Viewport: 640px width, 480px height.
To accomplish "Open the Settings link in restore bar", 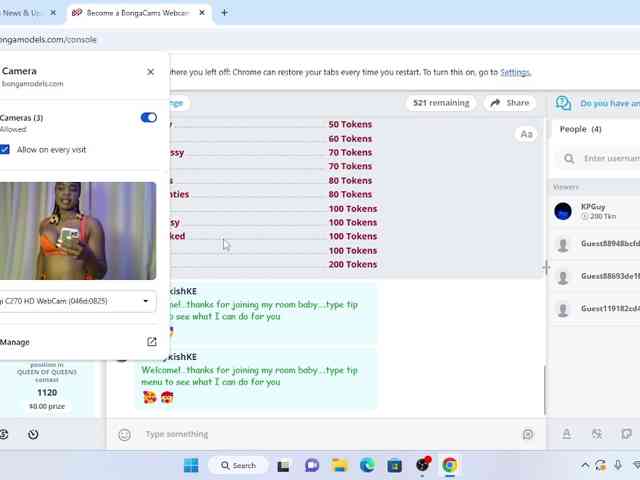I will tap(515, 72).
